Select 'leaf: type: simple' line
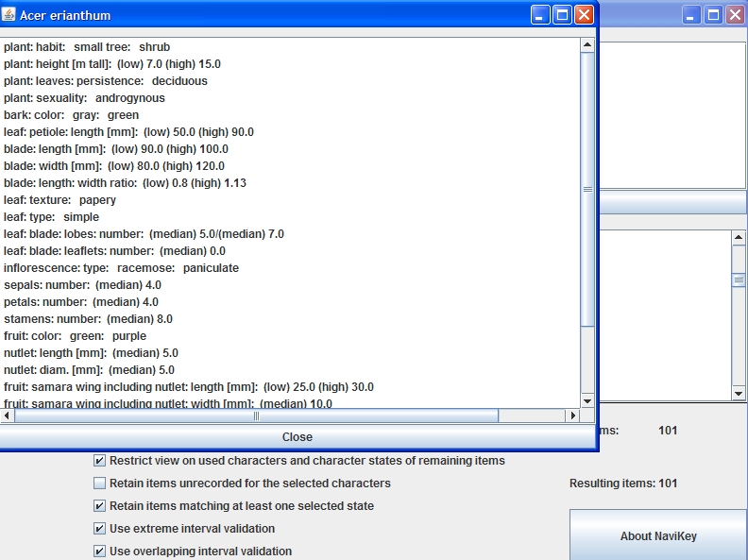Screen dimensions: 748x560 [x=52, y=217]
